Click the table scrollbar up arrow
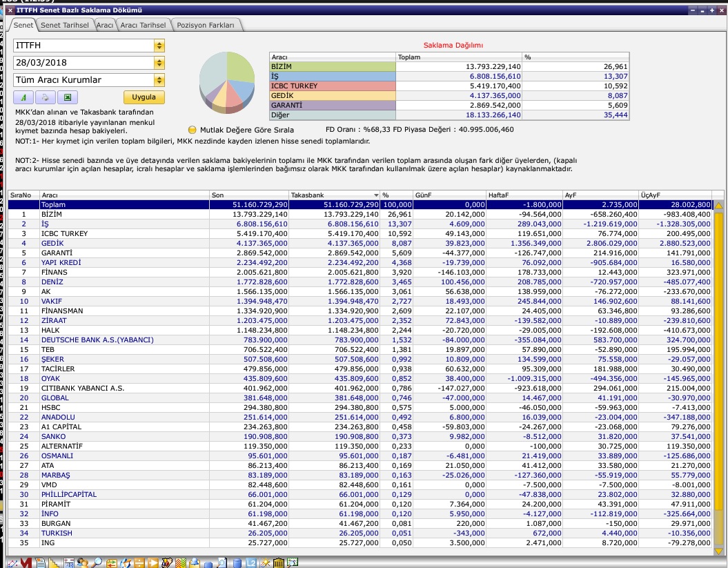Viewport: 728px width, 568px height. point(719,205)
